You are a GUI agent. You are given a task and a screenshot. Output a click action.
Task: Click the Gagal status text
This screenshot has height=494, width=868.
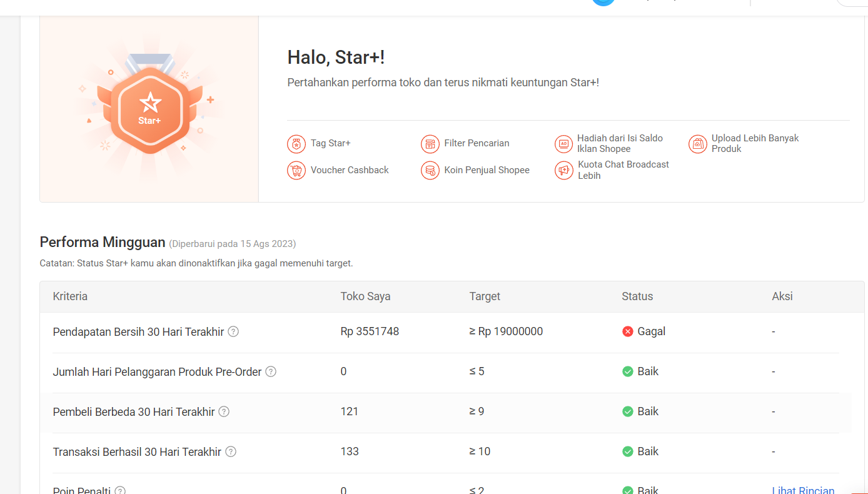651,331
